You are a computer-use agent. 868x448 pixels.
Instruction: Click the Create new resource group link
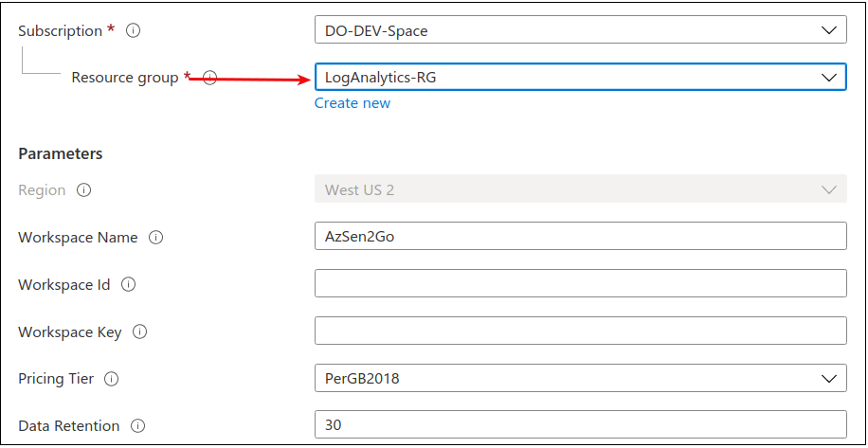pos(353,103)
